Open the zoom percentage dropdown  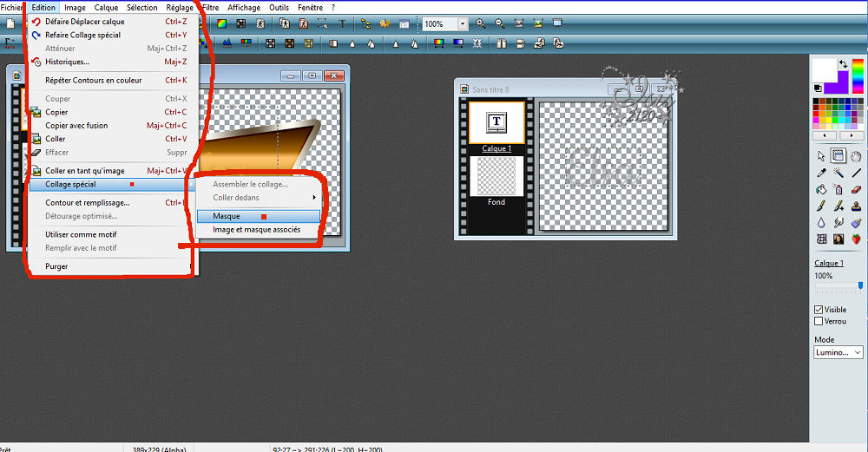pyautogui.click(x=462, y=24)
